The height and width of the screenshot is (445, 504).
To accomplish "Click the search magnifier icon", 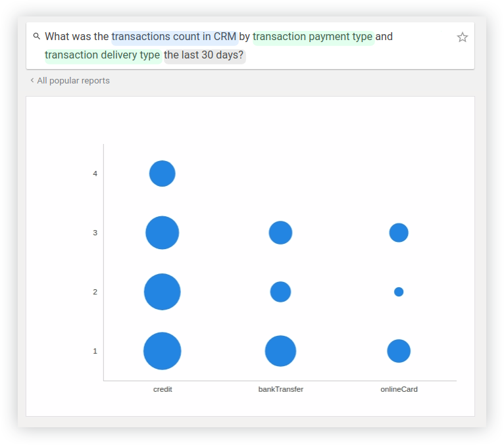I will coord(37,36).
